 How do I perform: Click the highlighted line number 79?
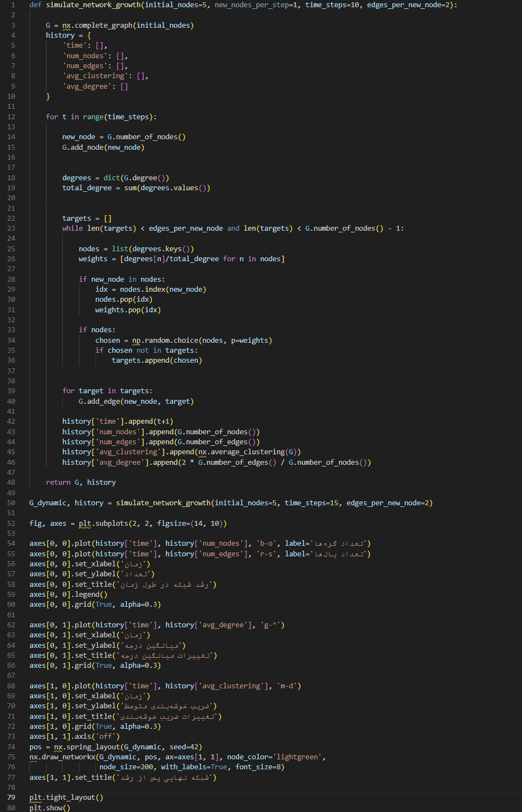click(11, 798)
